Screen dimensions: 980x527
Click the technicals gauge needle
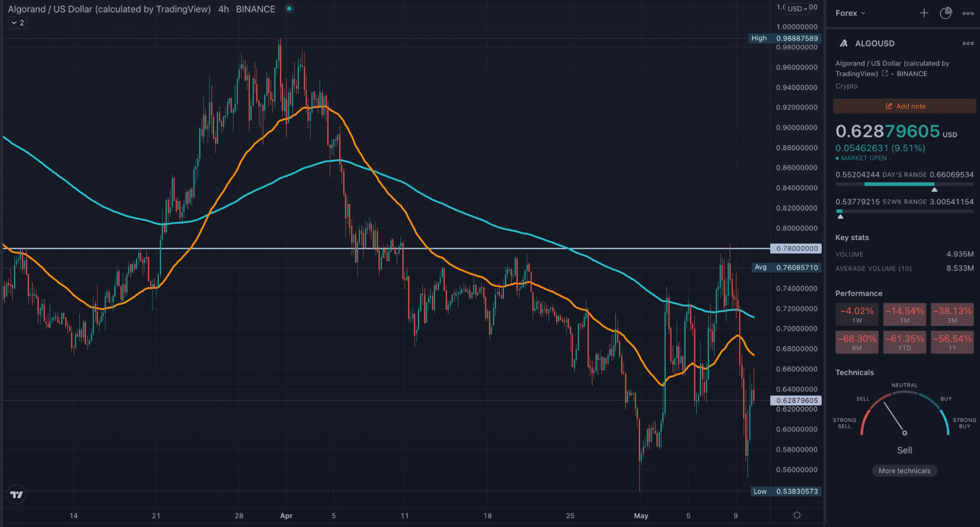(x=894, y=418)
